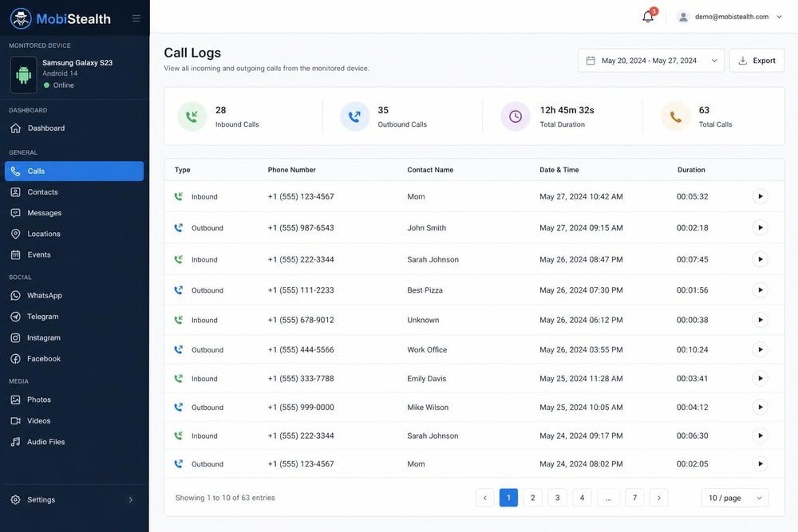798x532 pixels.
Task: Open Locations in sidebar
Action: (x=74, y=234)
